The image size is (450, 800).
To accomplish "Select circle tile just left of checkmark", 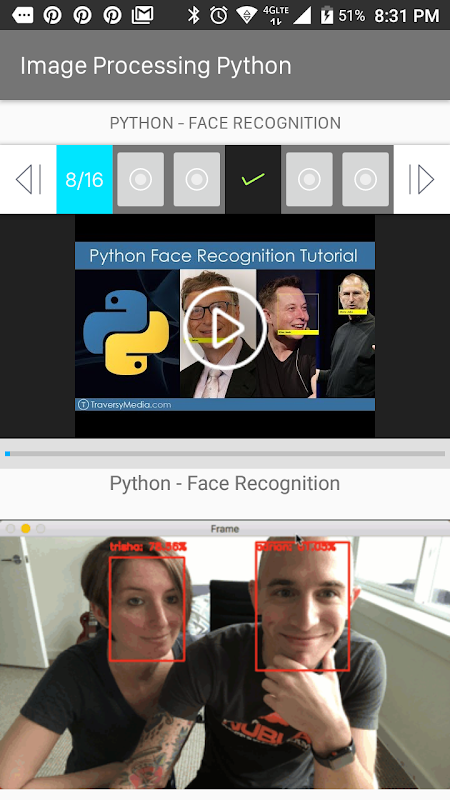I will coord(196,179).
